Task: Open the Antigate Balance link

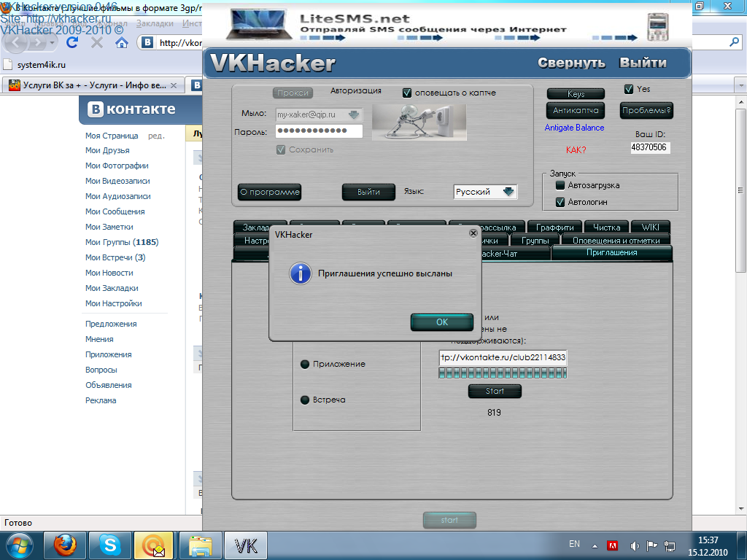Action: [x=574, y=128]
